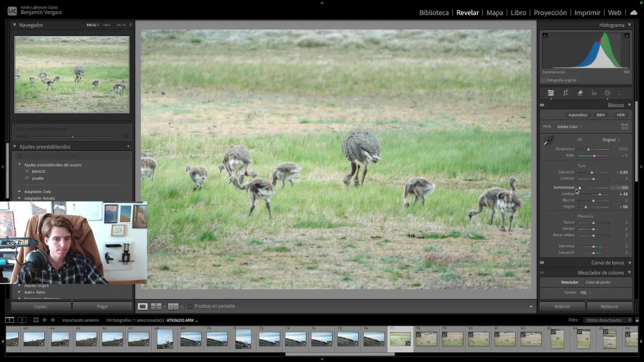Image resolution: width=644 pixels, height=362 pixels.
Task: Expand Adaptable: Cielo preset group
Action: point(20,192)
